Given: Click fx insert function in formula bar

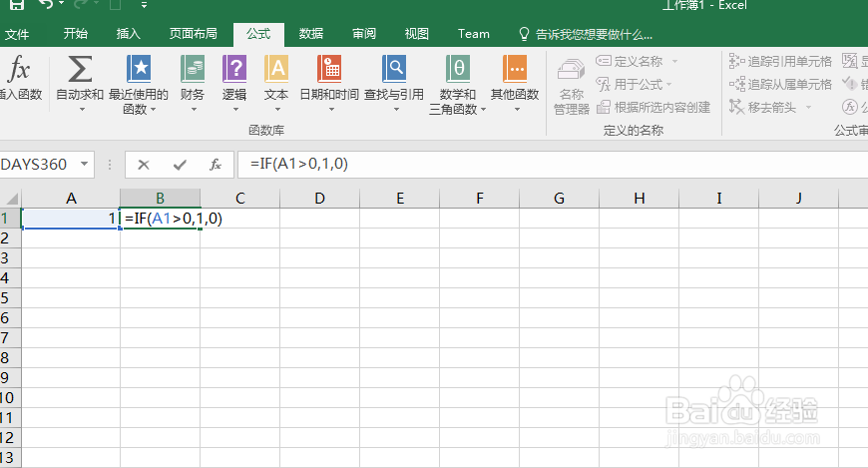Looking at the screenshot, I should [216, 165].
